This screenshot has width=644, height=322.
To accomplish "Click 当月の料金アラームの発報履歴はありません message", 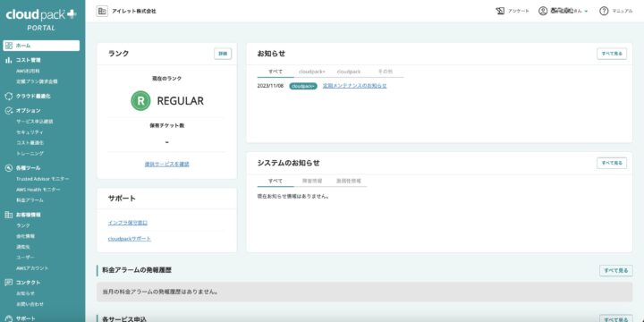I will click(160, 292).
